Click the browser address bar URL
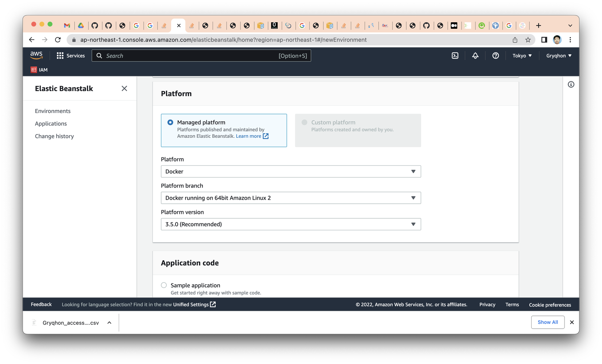Screen dimensions: 602x364 (223, 40)
